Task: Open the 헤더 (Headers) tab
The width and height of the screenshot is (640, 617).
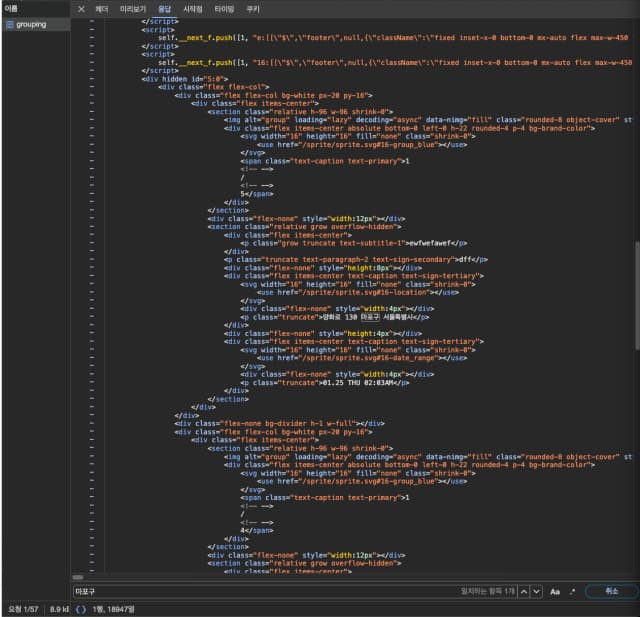Action: (102, 9)
